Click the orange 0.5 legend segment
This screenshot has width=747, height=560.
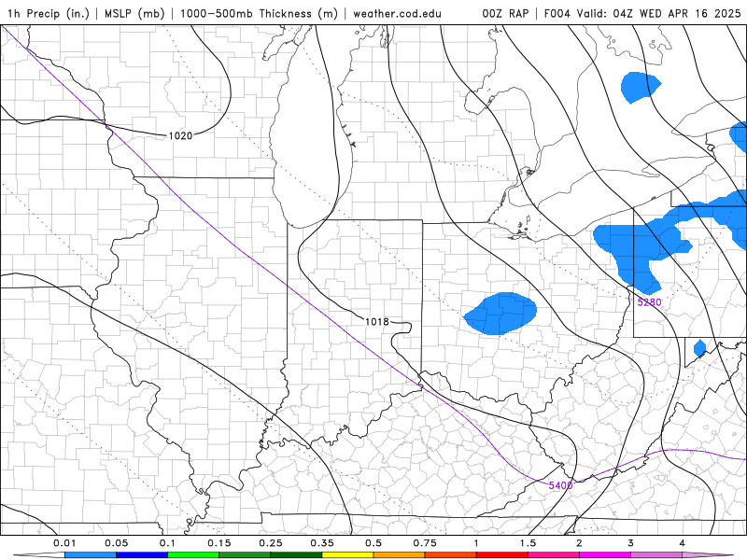click(x=400, y=555)
